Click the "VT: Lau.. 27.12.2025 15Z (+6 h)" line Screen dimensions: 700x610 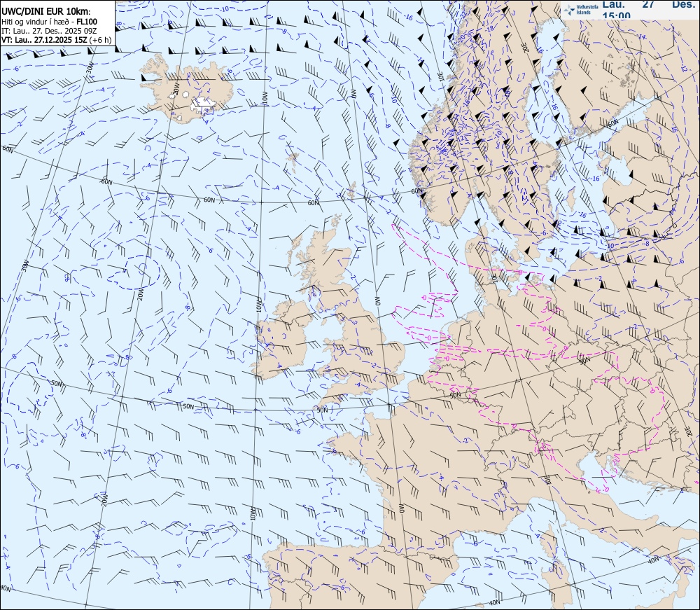(x=56, y=40)
